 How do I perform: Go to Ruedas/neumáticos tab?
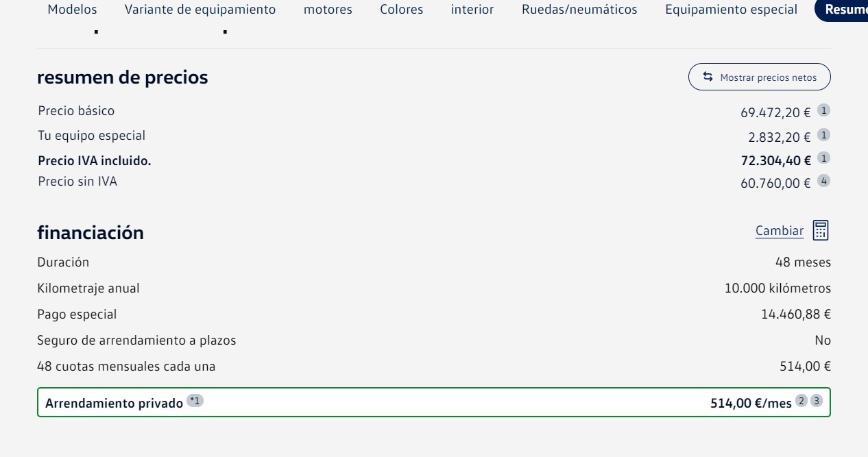coord(579,10)
